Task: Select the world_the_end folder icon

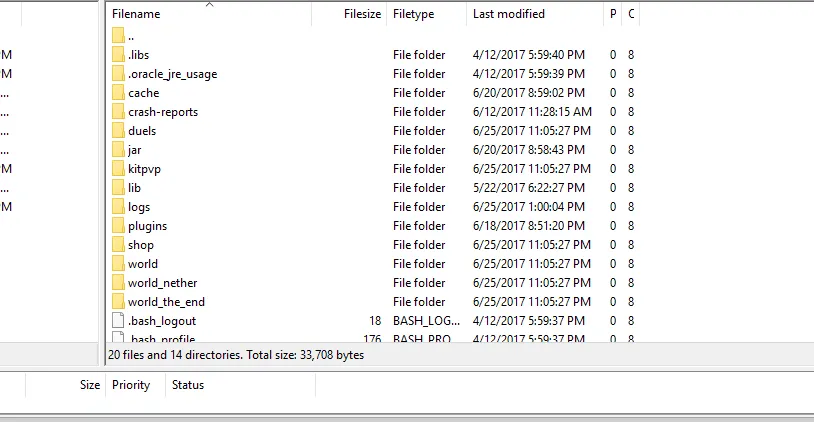Action: tap(118, 302)
